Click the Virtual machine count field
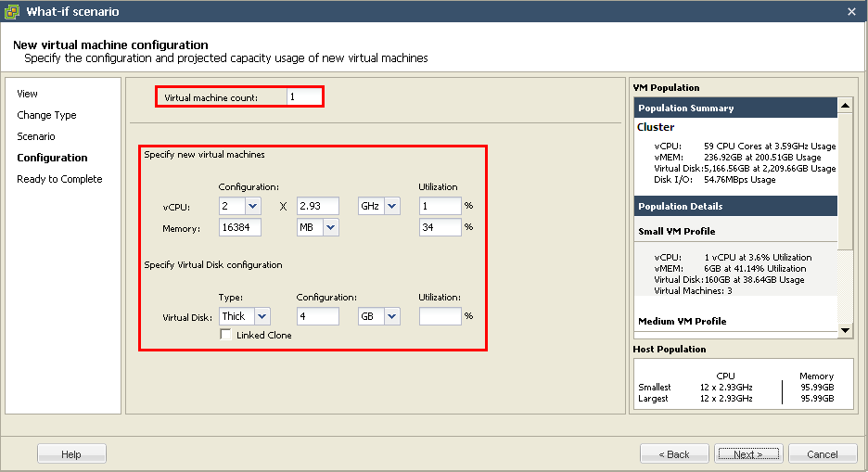This screenshot has width=868, height=472. 304,96
